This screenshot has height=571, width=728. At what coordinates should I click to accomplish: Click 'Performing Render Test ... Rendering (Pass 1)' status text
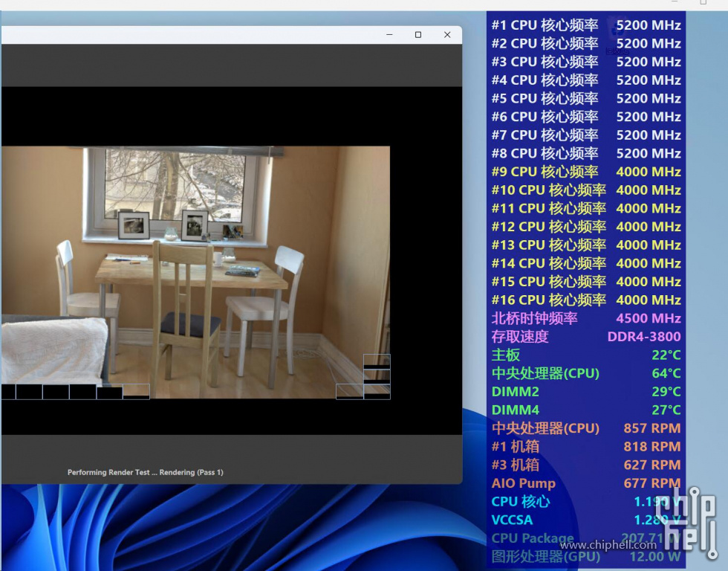tap(146, 473)
